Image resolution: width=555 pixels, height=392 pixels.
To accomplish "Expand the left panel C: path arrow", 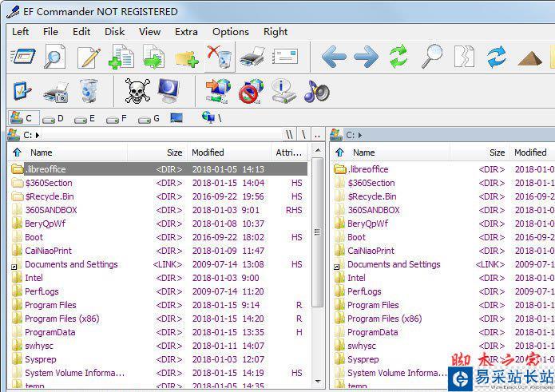I will pyautogui.click(x=38, y=135).
